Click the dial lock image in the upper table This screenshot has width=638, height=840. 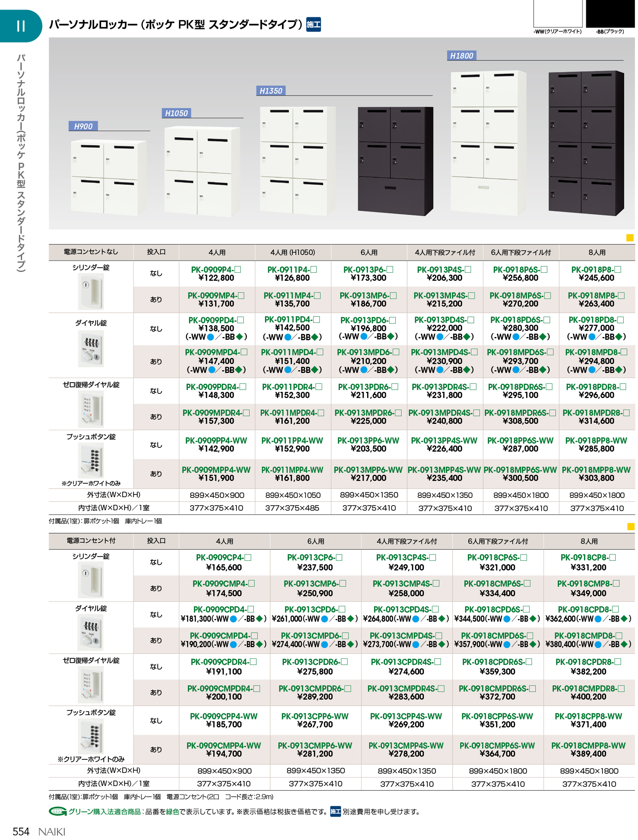[x=91, y=348]
